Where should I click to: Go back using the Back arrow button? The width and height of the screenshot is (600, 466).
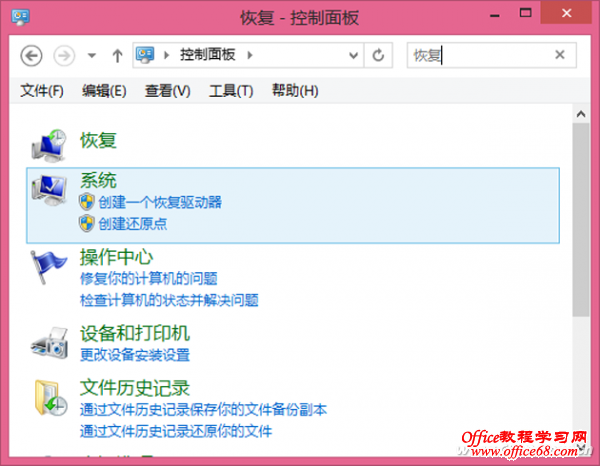pos(31,56)
